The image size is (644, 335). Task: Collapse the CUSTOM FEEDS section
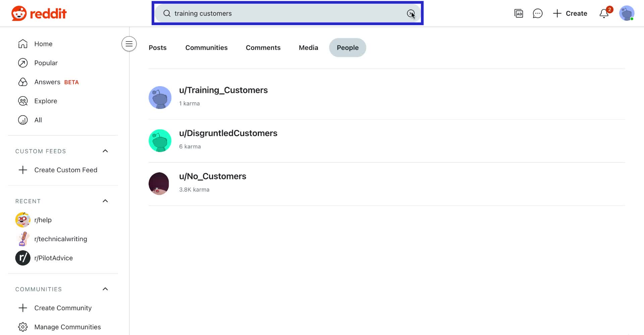tap(105, 151)
